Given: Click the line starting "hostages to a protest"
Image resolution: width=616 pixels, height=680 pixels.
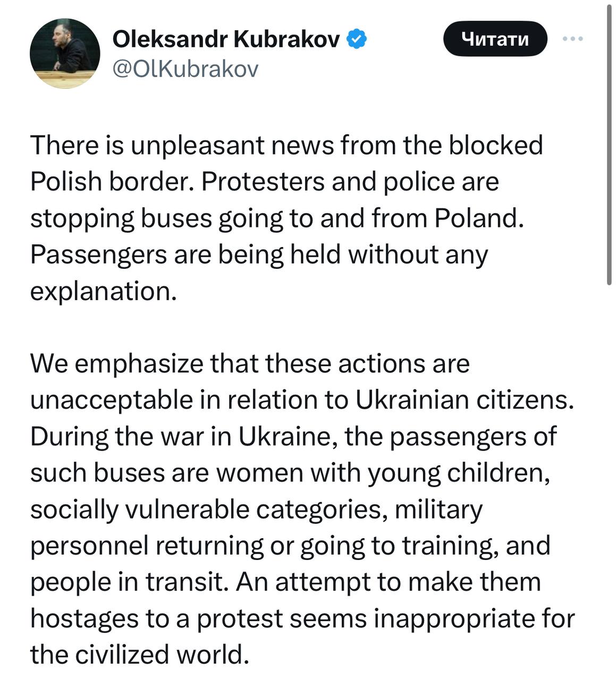Looking at the screenshot, I should [302, 618].
